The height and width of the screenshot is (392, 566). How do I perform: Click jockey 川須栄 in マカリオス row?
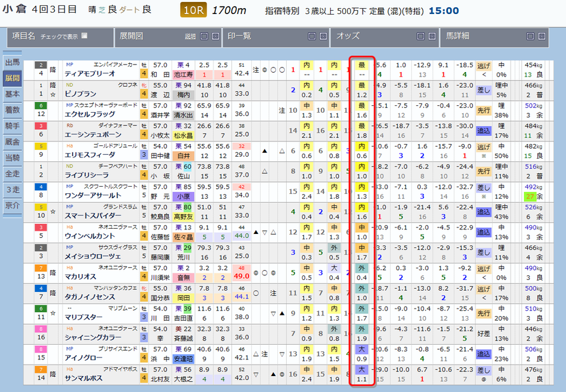(x=160, y=278)
